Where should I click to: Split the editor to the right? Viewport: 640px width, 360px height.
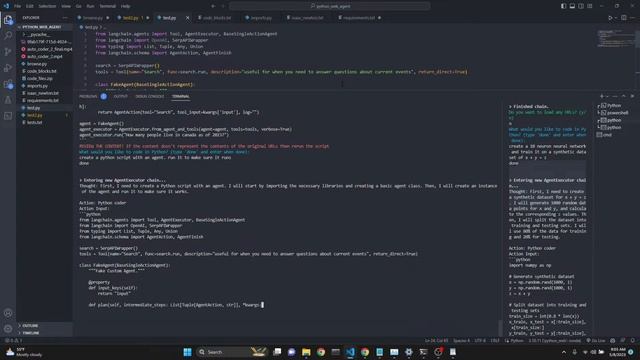624,18
